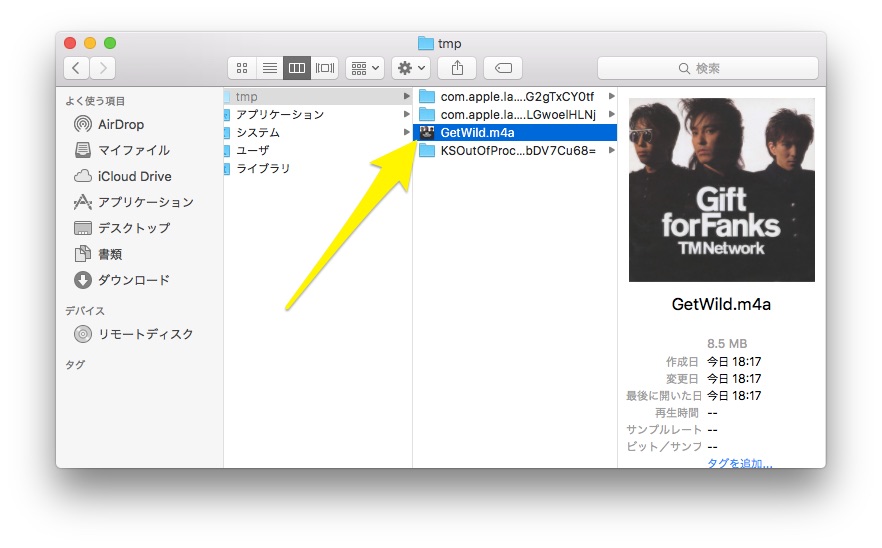
Task: Select ライブラリ folder in first column
Action: click(x=318, y=168)
